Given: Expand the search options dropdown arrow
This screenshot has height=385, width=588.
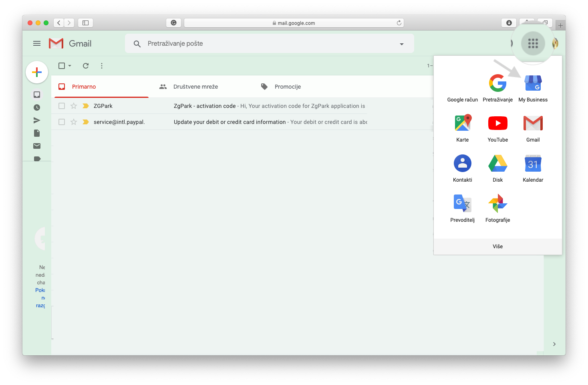Looking at the screenshot, I should click(x=401, y=44).
